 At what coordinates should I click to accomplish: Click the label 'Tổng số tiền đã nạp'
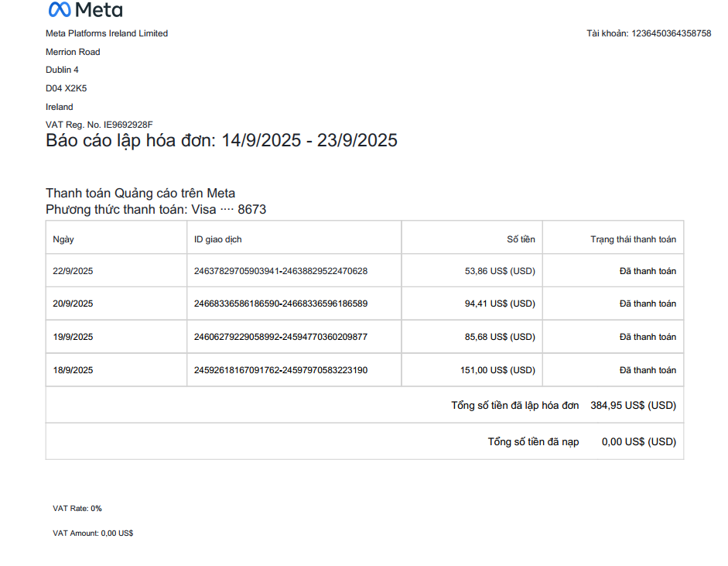(533, 441)
